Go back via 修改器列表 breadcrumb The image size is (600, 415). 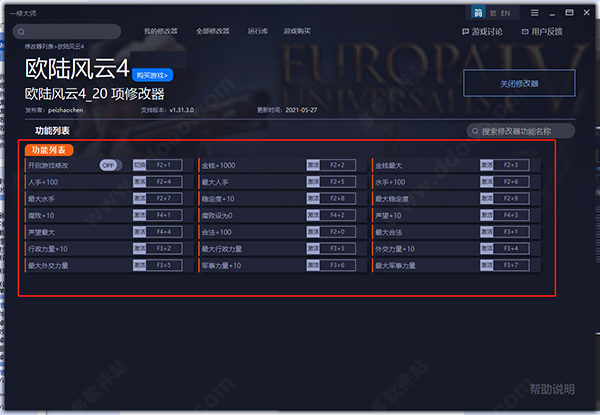(x=39, y=47)
